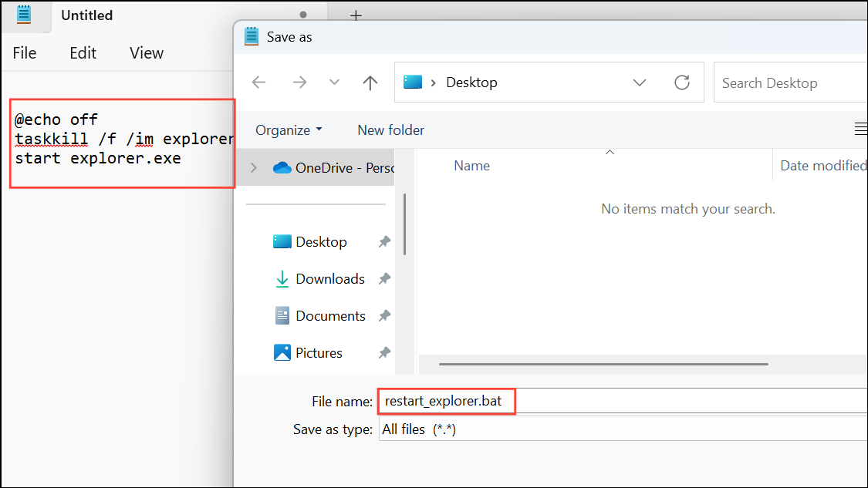The height and width of the screenshot is (488, 868).
Task: Open the Documents sidebar icon
Action: [281, 315]
